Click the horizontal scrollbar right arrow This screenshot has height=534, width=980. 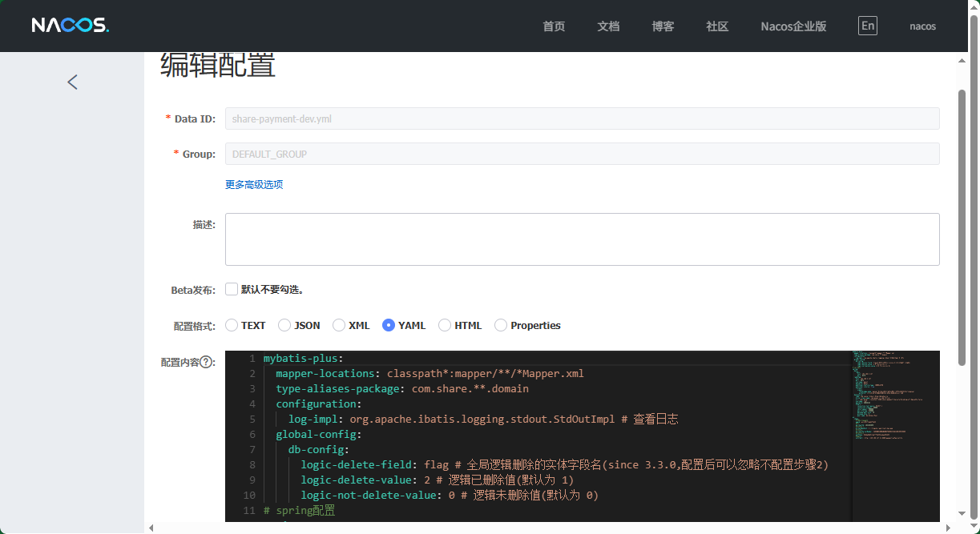pos(950,528)
